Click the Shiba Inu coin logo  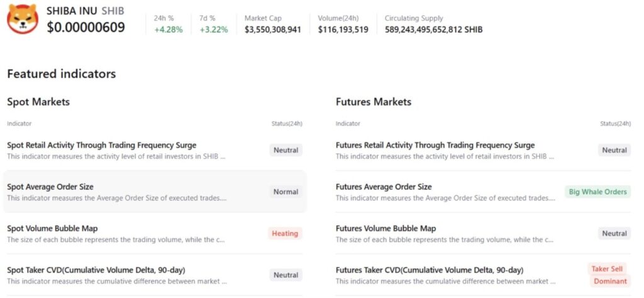[23, 19]
